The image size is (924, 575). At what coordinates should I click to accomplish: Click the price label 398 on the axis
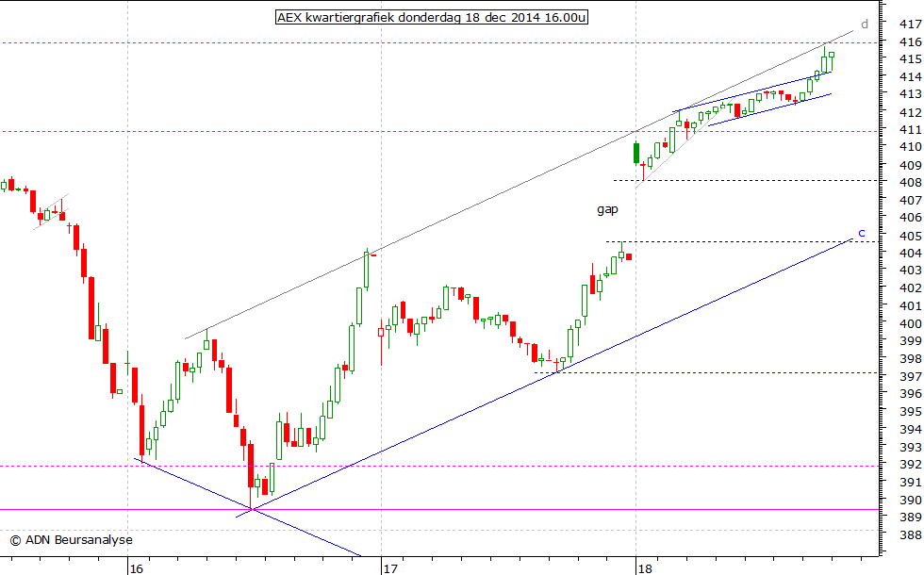[911, 358]
